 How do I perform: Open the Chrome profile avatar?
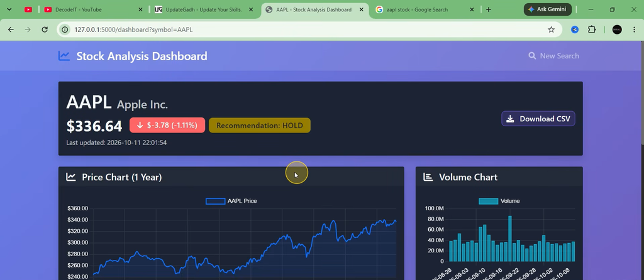click(x=617, y=30)
